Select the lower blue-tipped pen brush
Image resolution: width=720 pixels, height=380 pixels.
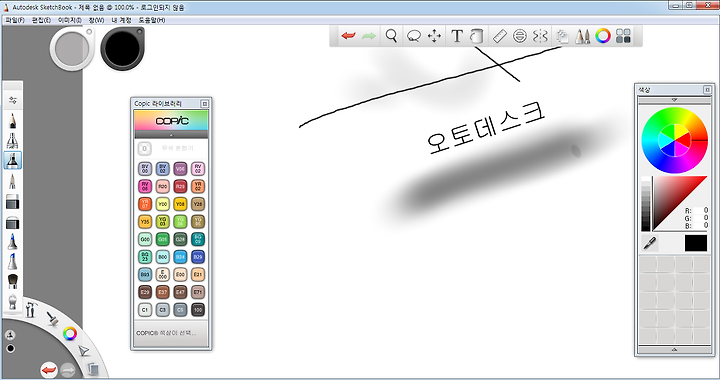[12, 261]
